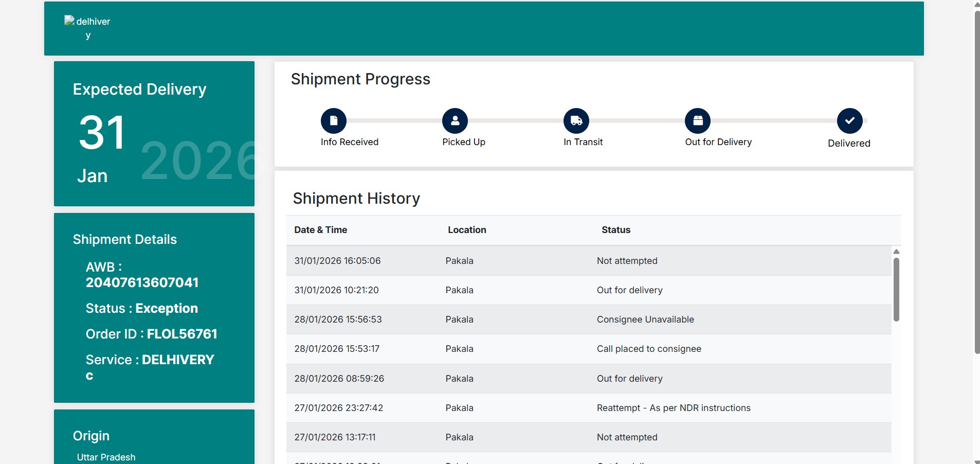Click the Delivered checkmark icon
The width and height of the screenshot is (980, 464).
850,121
